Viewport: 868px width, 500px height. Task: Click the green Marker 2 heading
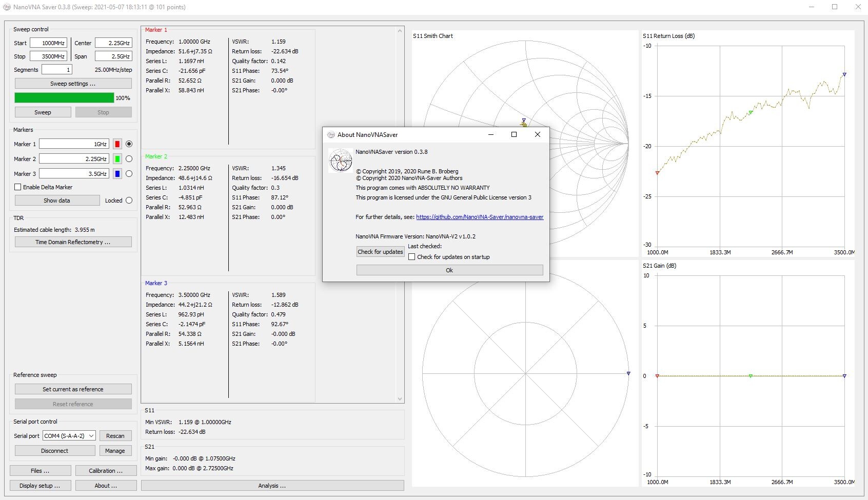156,156
